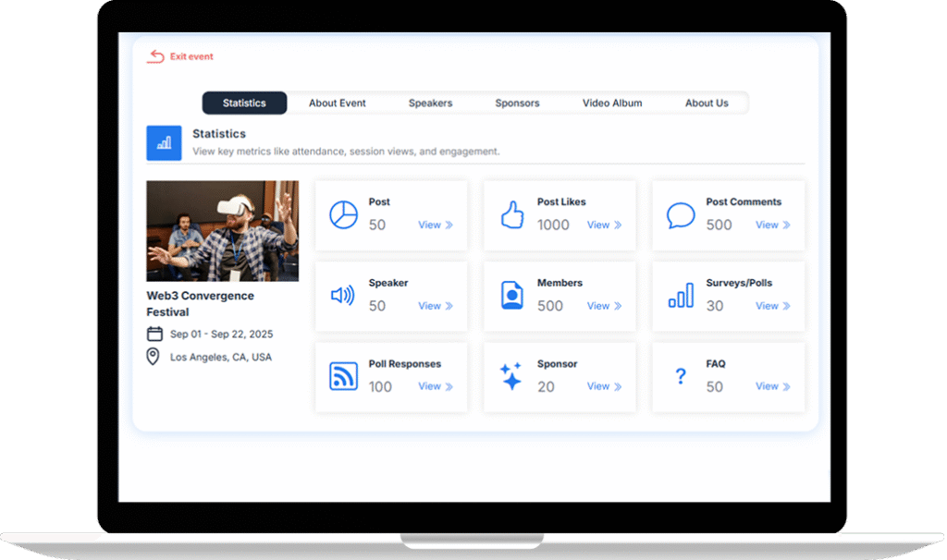Screen dimensions: 947x560
Task: Click the Poll Responses feed icon
Action: pyautogui.click(x=343, y=376)
